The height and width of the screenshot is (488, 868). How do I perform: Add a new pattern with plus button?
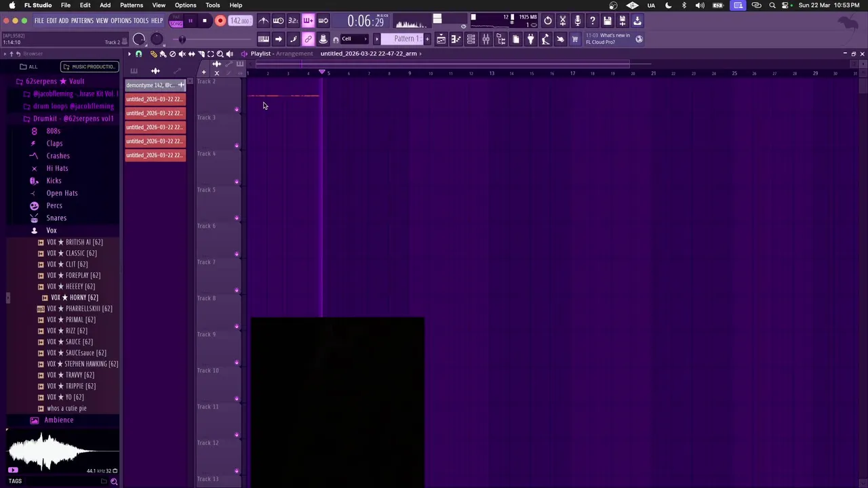coord(427,39)
